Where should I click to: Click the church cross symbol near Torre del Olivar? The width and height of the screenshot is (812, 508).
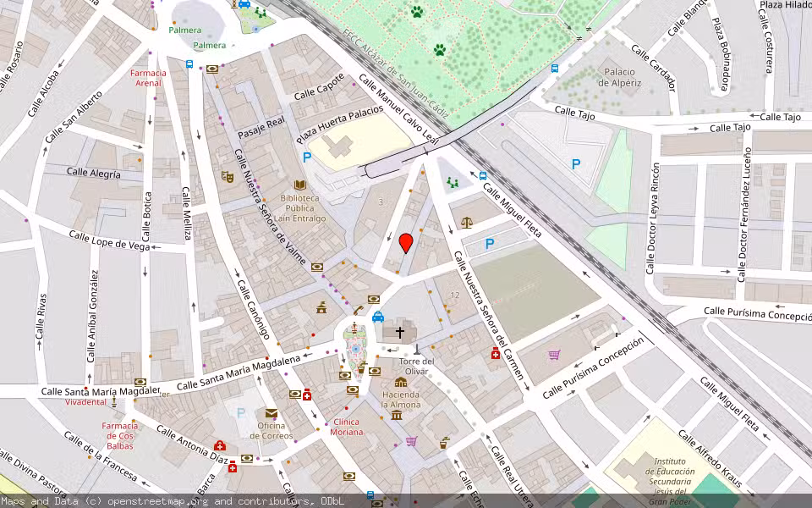400,332
